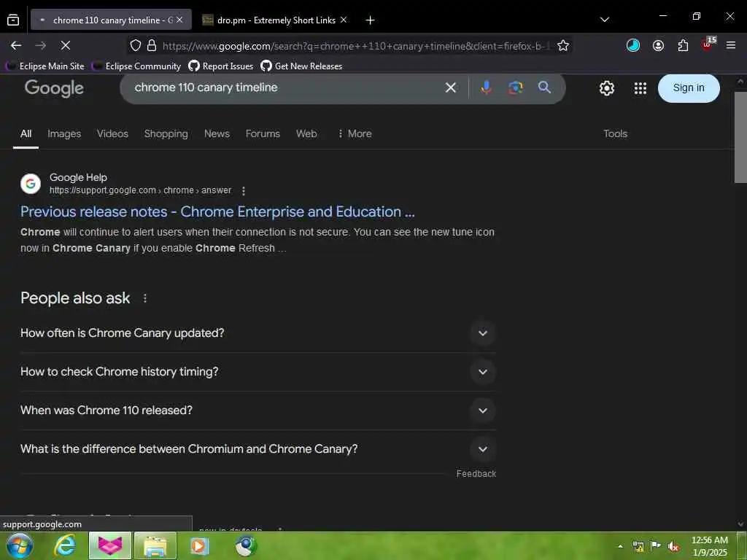747x560 pixels.
Task: Click the muted volume icon in the system tray
Action: pos(673,547)
